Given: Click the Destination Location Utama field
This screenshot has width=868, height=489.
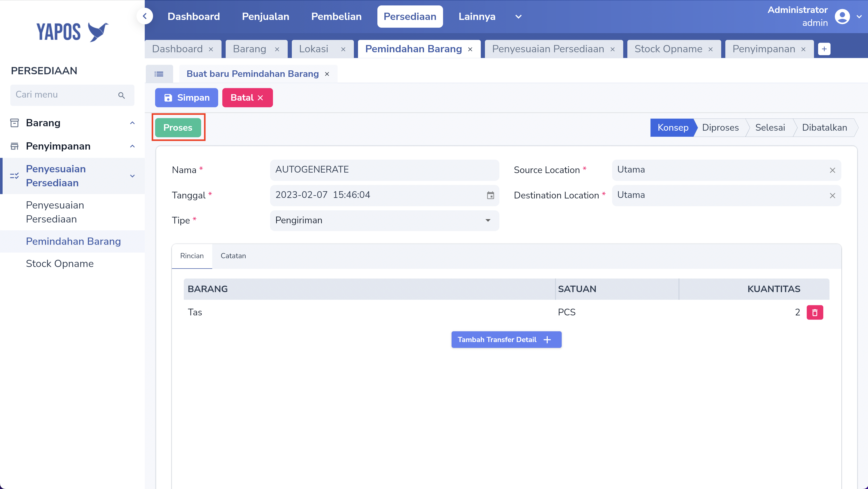Looking at the screenshot, I should click(726, 195).
